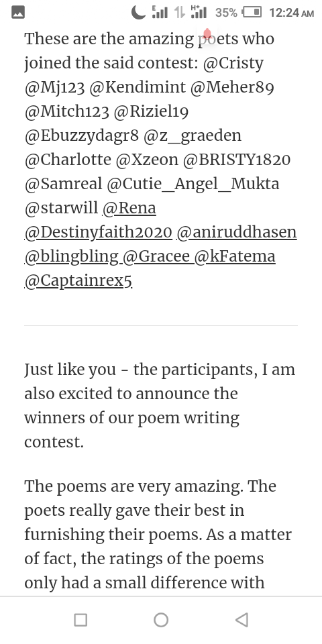The height and width of the screenshot is (644, 322).
Task: Tap the Android home circle button
Action: (x=161, y=620)
